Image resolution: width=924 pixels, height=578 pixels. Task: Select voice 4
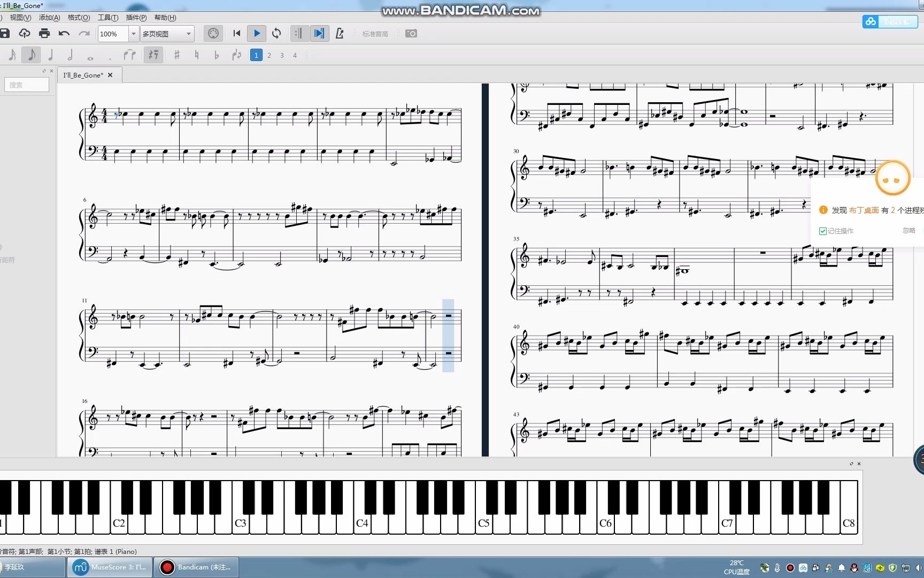tap(295, 55)
